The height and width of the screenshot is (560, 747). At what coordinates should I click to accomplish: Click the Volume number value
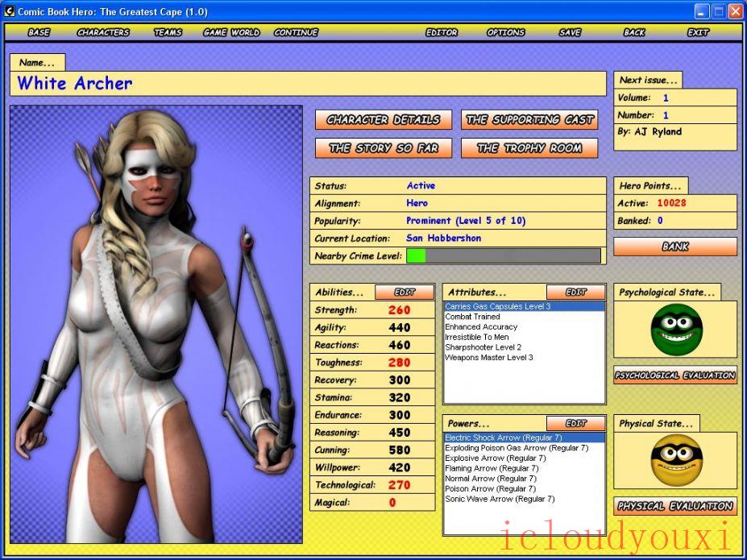[x=666, y=98]
